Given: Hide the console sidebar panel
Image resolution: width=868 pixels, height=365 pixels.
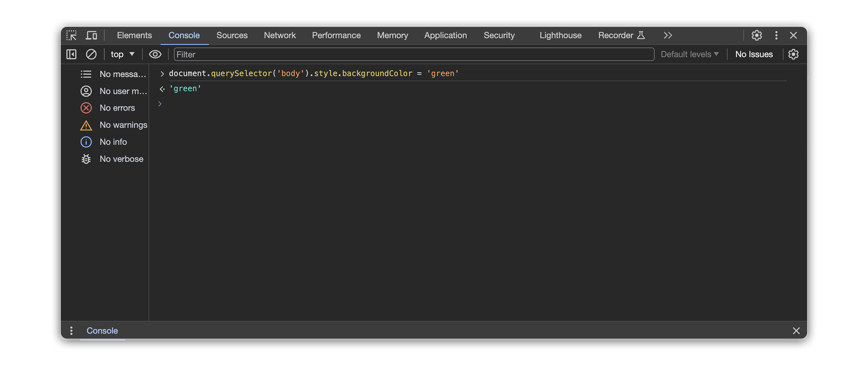Looking at the screenshot, I should pos(71,54).
